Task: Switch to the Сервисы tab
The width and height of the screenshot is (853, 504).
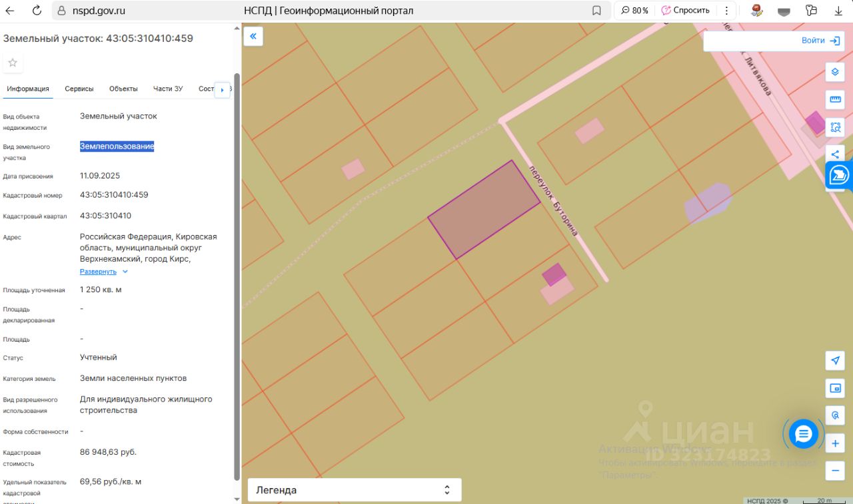Action: (79, 89)
